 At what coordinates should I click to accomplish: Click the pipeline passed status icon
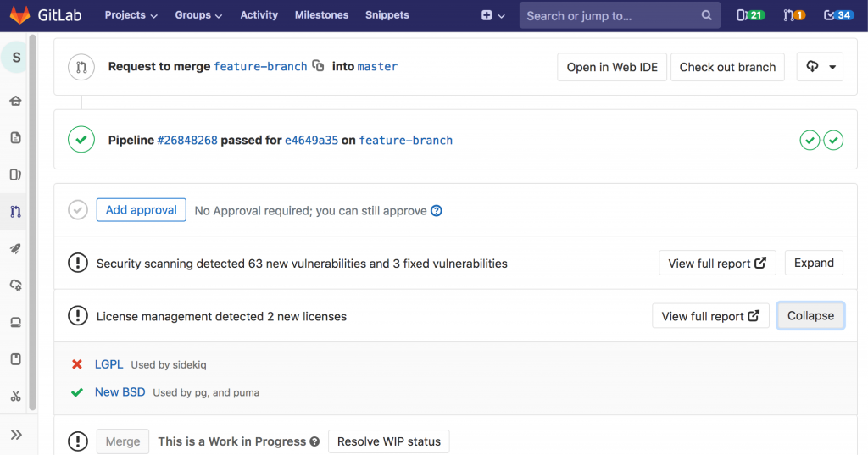(81, 140)
